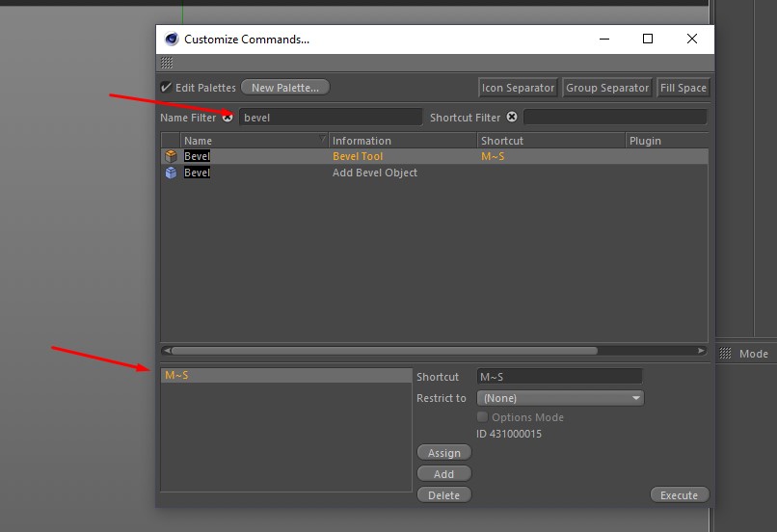Click the Cinema 4D logo in the title bar
Viewport: 777px width, 532px height.
coord(172,39)
